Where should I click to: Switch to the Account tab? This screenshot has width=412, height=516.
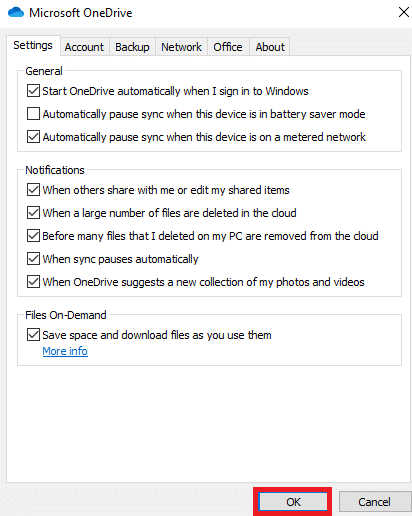(84, 47)
